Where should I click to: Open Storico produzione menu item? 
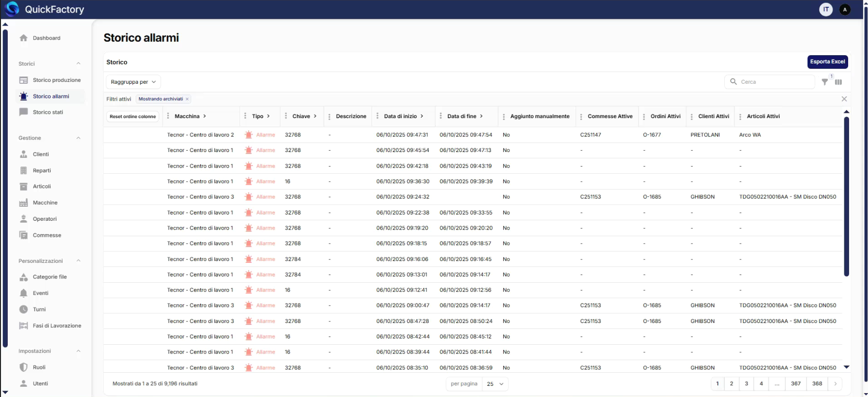coord(56,80)
